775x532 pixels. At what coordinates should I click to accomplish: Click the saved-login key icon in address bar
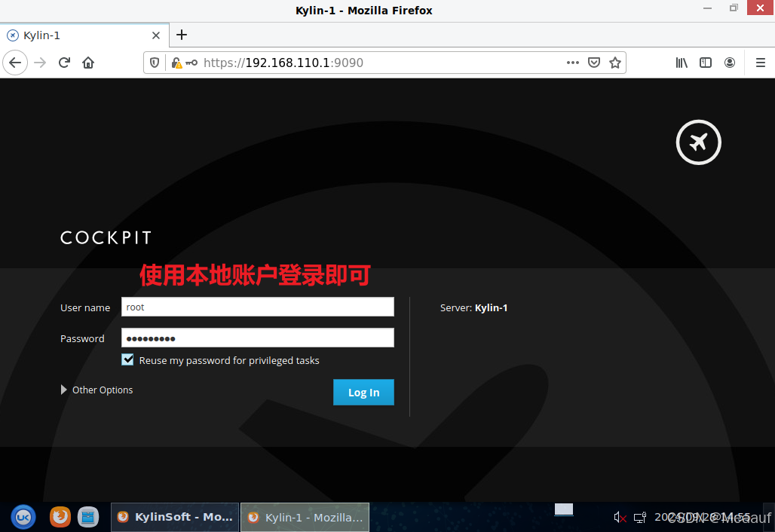pyautogui.click(x=191, y=63)
